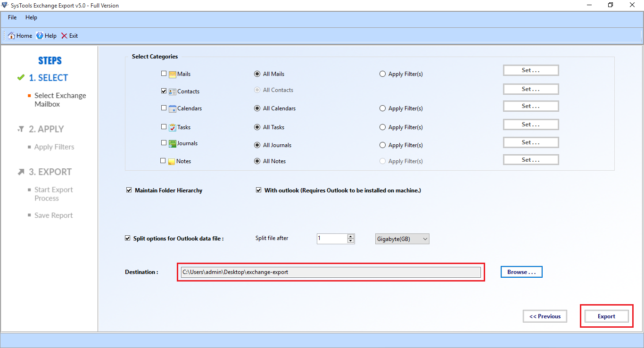
Task: Click the Help question-mark toolbar icon
Action: coord(40,35)
